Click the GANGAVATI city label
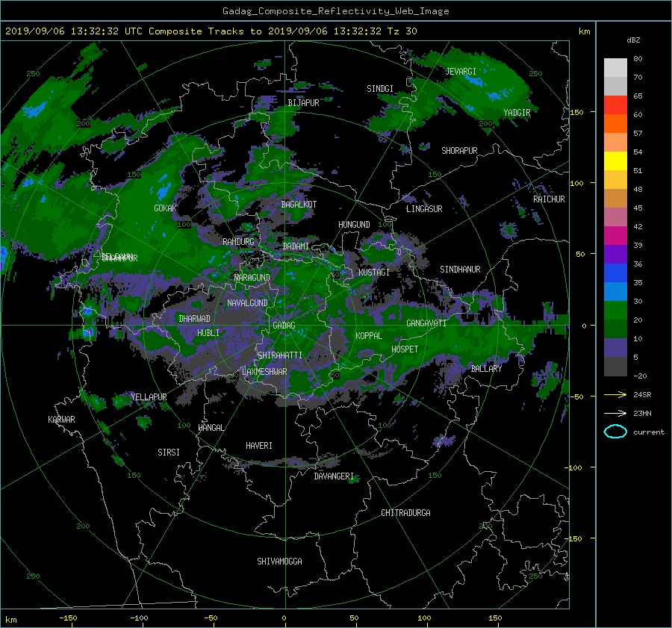Image resolution: width=672 pixels, height=628 pixels. [x=426, y=323]
